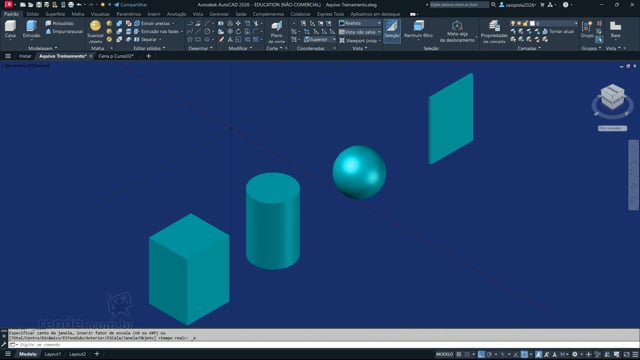The height and width of the screenshot is (360, 640).
Task: Select the Extrusão (Extrude) tool
Action: [x=31, y=29]
